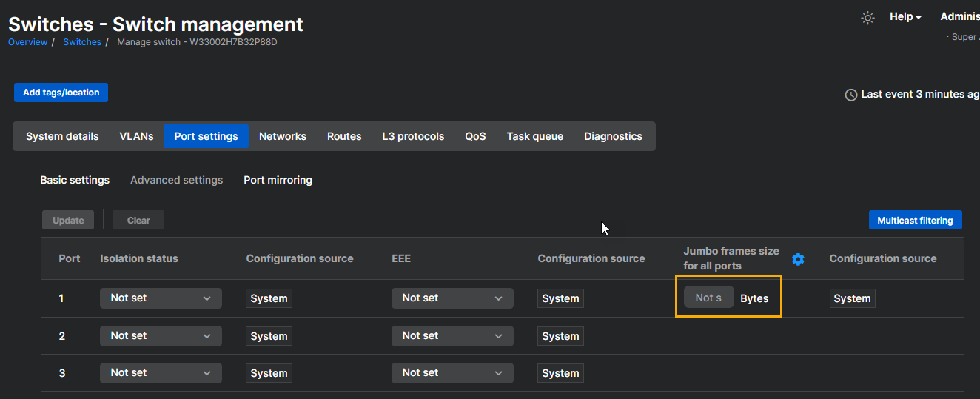980x399 pixels.
Task: Click the Add tags/location button
Action: (x=61, y=93)
